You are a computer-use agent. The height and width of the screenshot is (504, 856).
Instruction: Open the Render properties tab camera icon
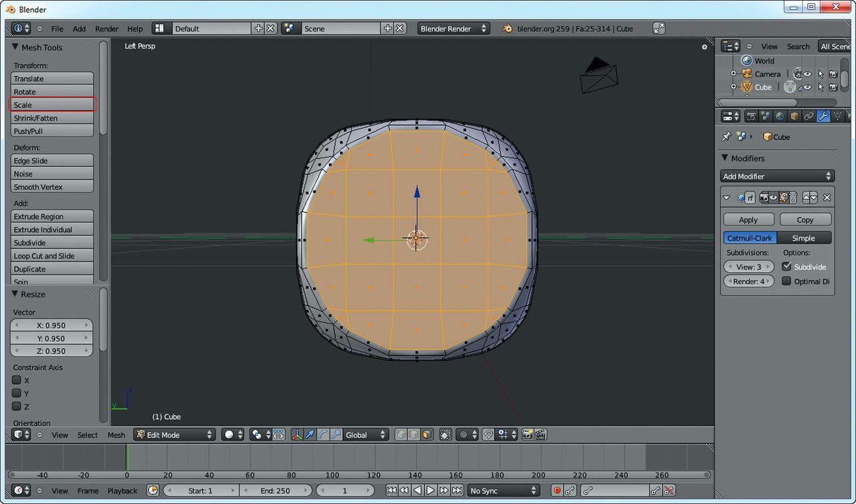tap(752, 116)
